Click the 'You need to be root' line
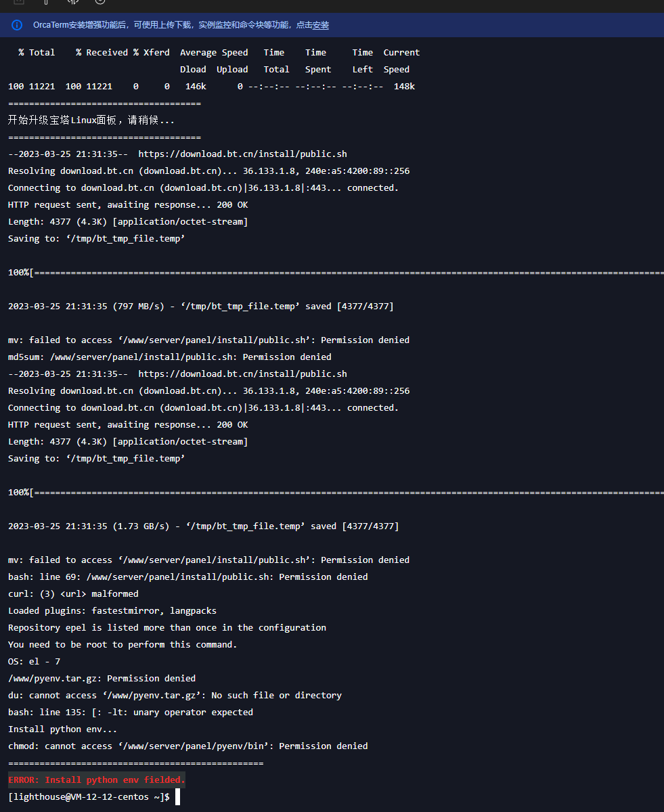The width and height of the screenshot is (664, 812). pyautogui.click(x=123, y=645)
